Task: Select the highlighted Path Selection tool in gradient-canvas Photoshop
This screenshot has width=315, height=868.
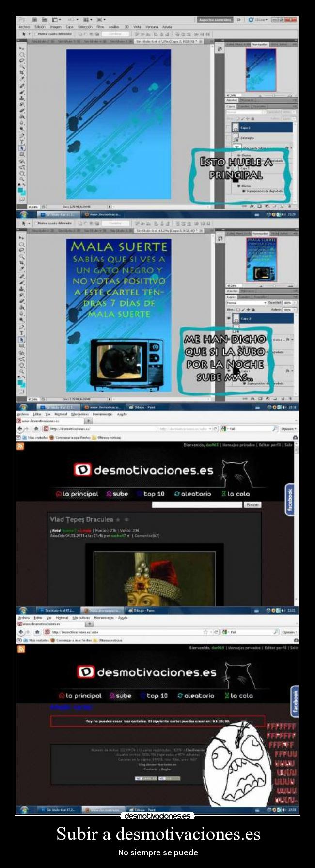Action: pos(22,148)
